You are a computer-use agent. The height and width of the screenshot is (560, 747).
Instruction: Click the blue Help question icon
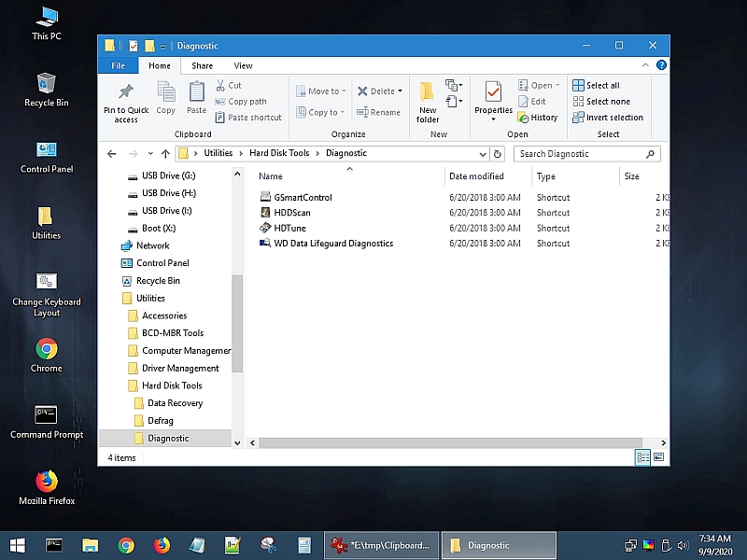(x=661, y=64)
